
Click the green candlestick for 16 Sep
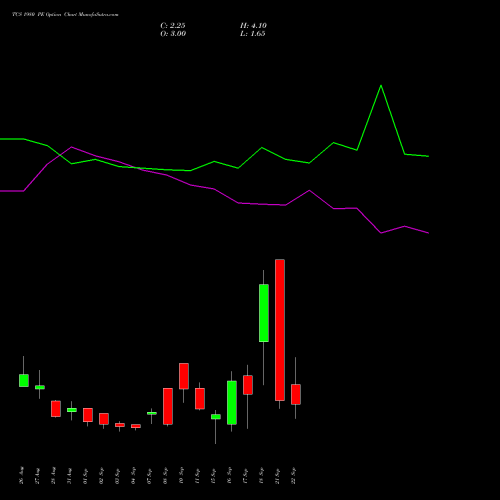click(x=232, y=403)
